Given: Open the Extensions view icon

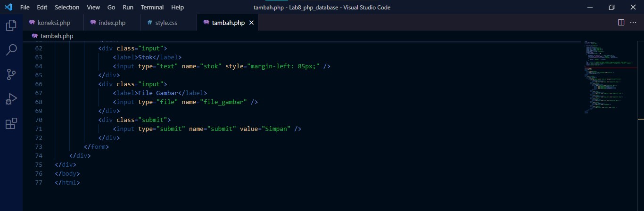Looking at the screenshot, I should [x=11, y=123].
